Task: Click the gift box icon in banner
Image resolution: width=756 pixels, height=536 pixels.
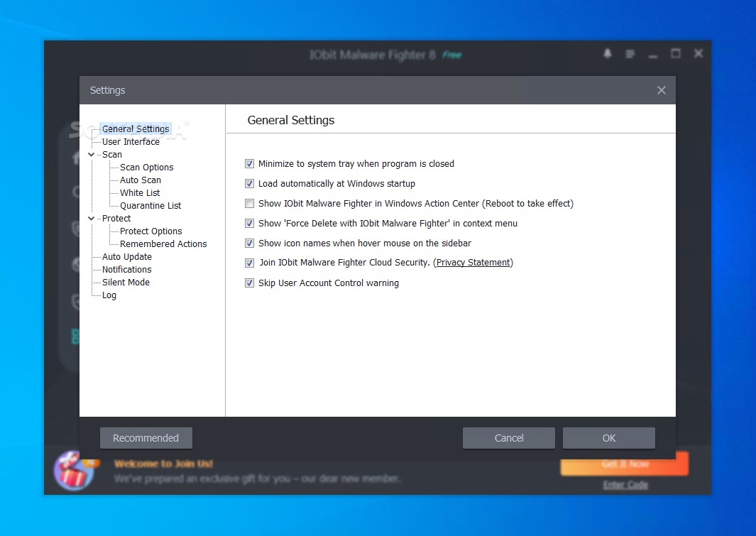Action: (74, 471)
